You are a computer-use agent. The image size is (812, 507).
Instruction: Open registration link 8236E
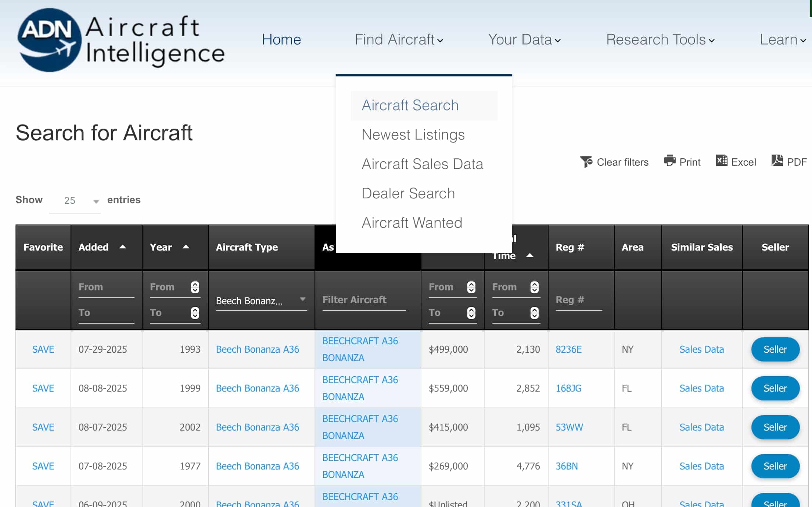[568, 349]
